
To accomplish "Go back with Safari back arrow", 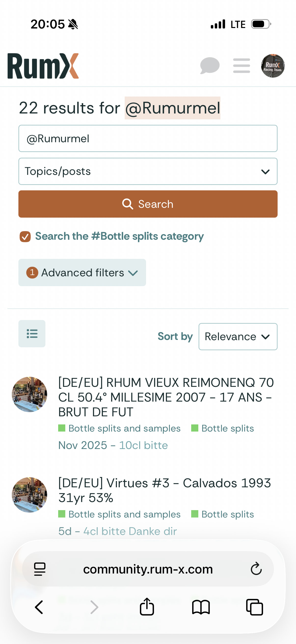I will (39, 607).
